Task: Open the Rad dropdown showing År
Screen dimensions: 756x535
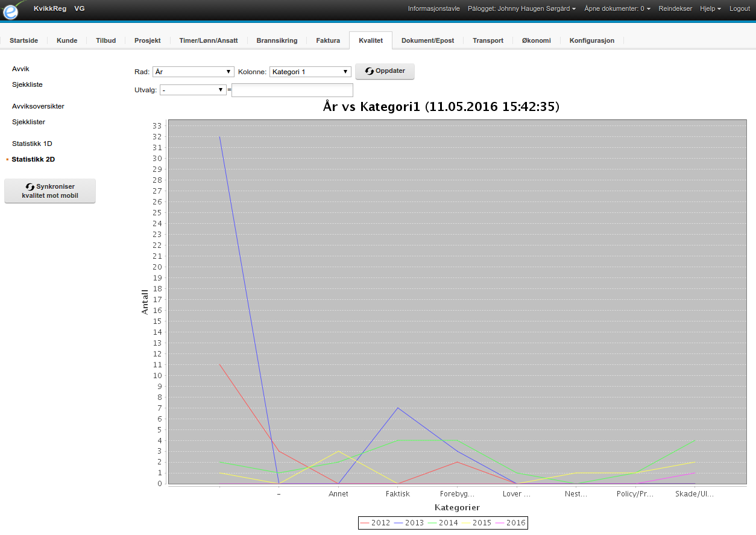Action: click(193, 72)
